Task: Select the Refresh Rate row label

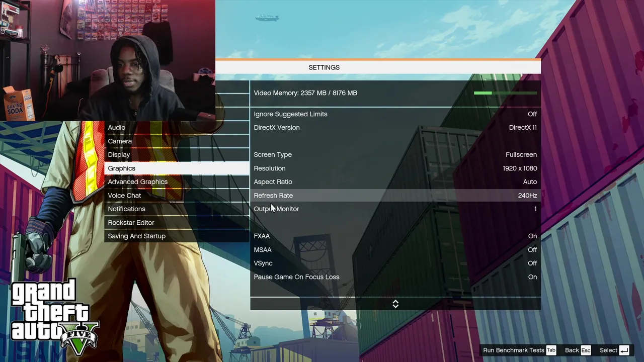Action: click(x=273, y=196)
